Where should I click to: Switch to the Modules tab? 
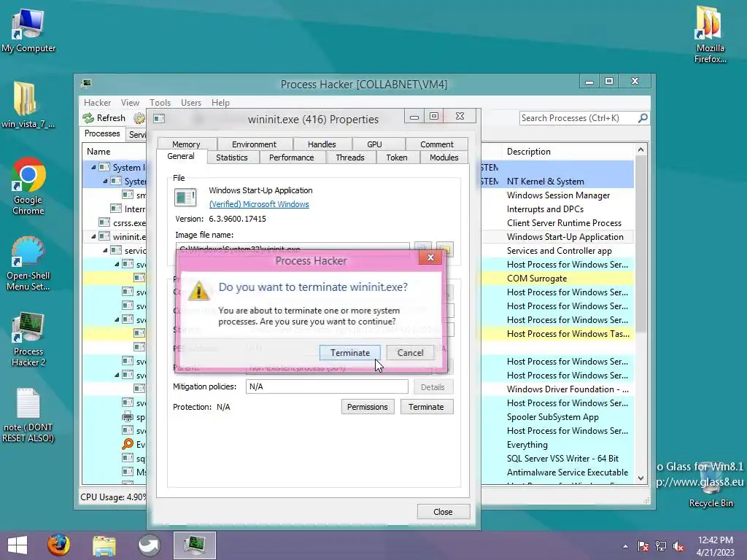click(x=444, y=157)
